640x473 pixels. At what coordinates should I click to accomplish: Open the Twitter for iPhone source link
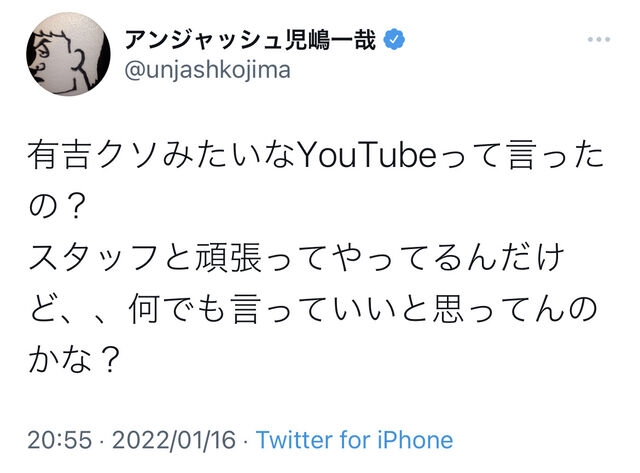tap(354, 440)
